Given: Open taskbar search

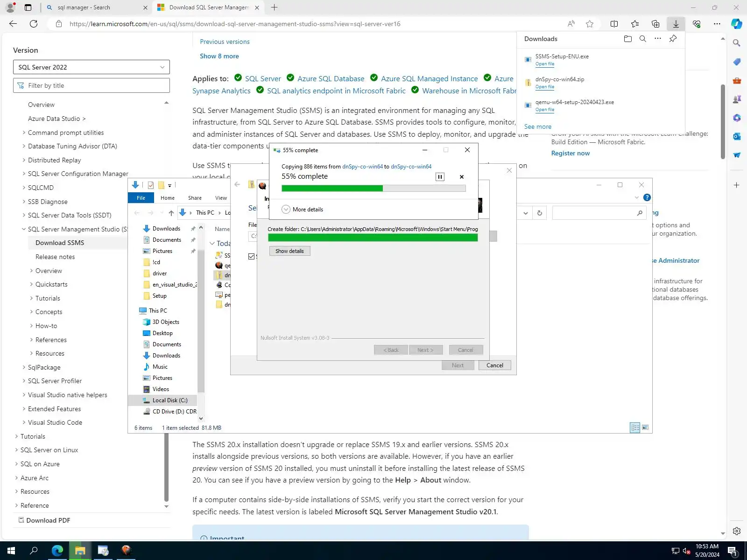Looking at the screenshot, I should (34, 551).
